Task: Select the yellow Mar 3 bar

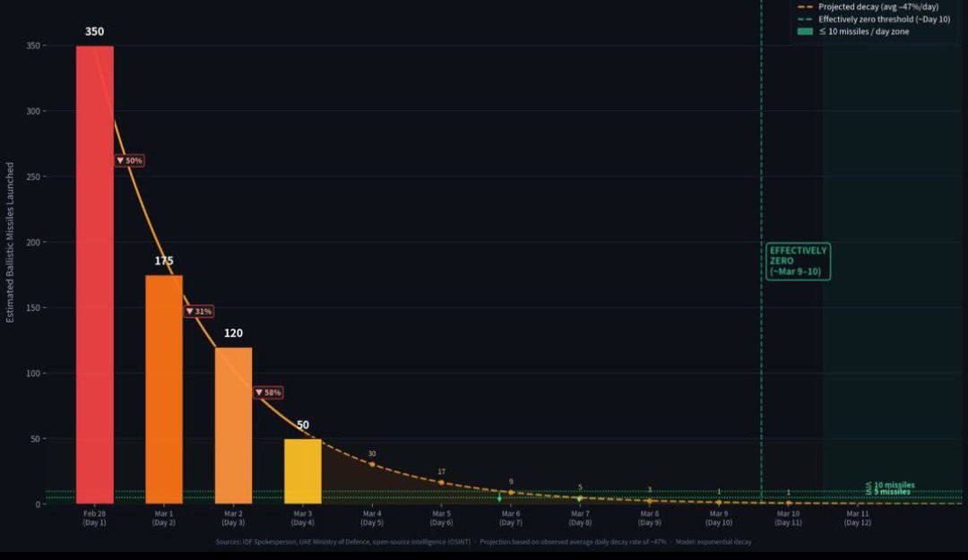Action: pyautogui.click(x=303, y=470)
